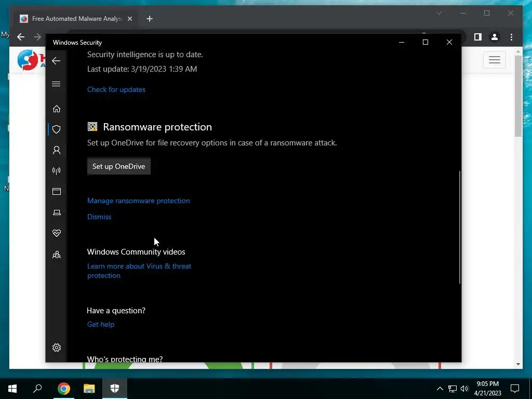Click 'Have a question?' heading
This screenshot has height=399, width=532.
pos(116,311)
